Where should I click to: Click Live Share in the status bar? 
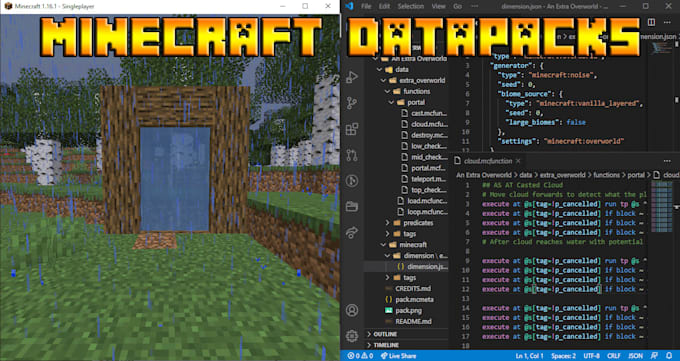pos(398,356)
